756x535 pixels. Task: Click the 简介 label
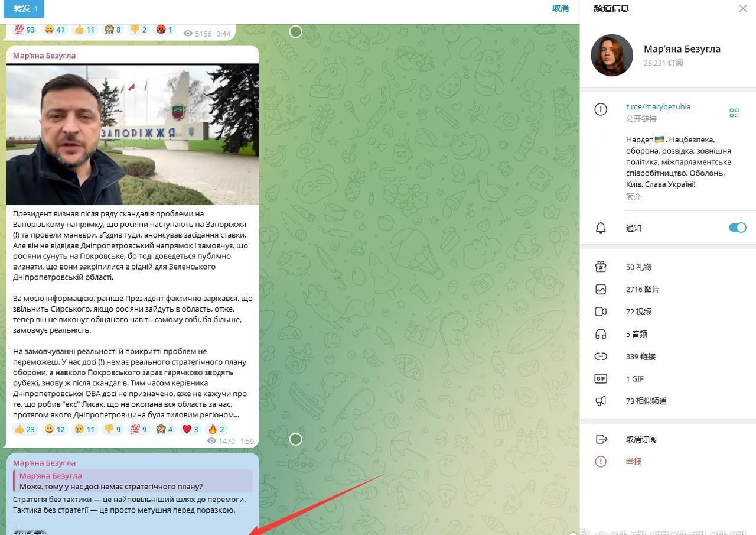click(634, 196)
